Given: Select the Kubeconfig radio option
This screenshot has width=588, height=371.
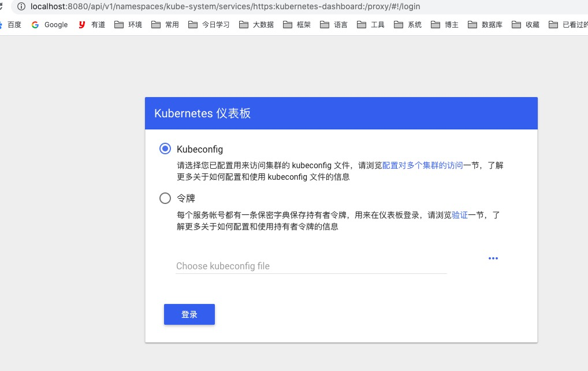Looking at the screenshot, I should click(165, 149).
